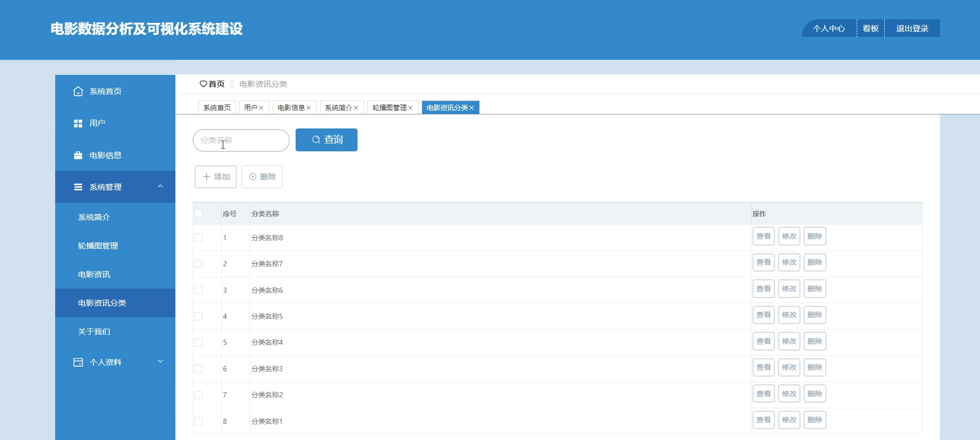Check the box for row 分类名称2

tap(198, 395)
